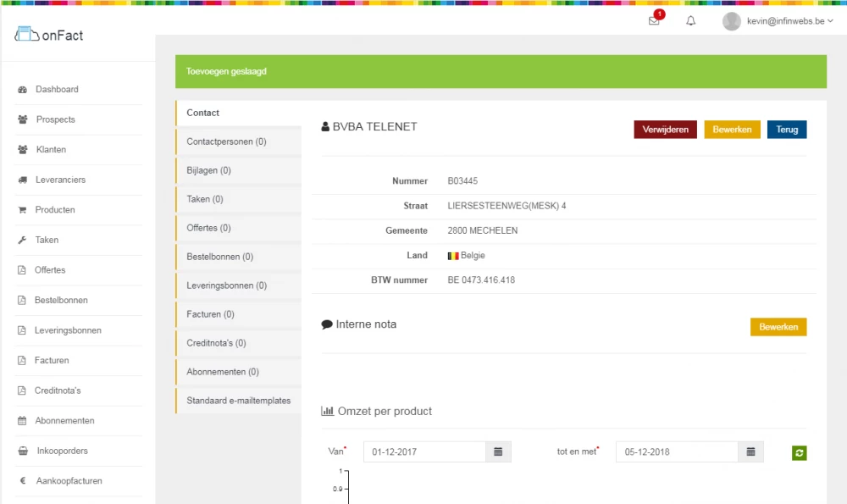
Task: Open the mail inbox icon with notification badge
Action: point(654,21)
